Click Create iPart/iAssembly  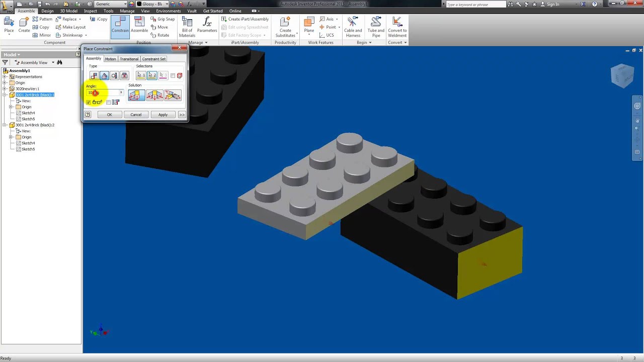[245, 19]
